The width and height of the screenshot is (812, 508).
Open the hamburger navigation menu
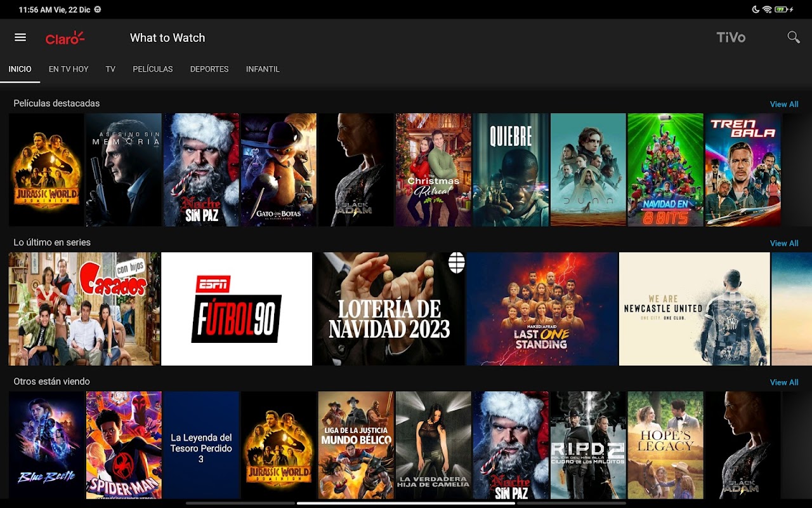coord(20,37)
